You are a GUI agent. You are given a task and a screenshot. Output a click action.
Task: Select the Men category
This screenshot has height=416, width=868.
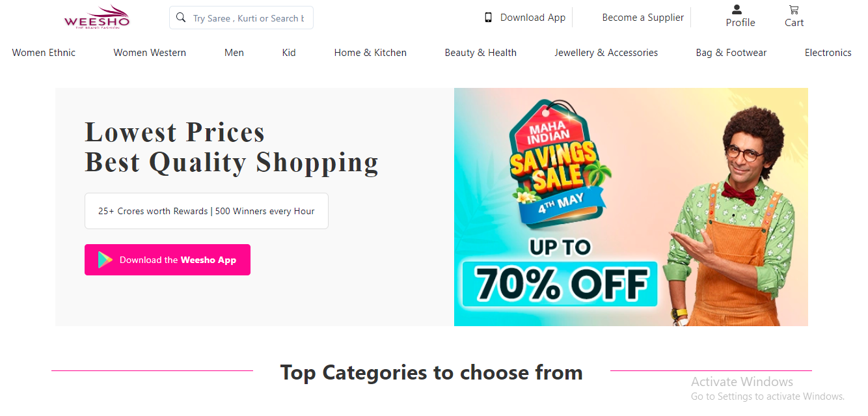[x=234, y=53]
